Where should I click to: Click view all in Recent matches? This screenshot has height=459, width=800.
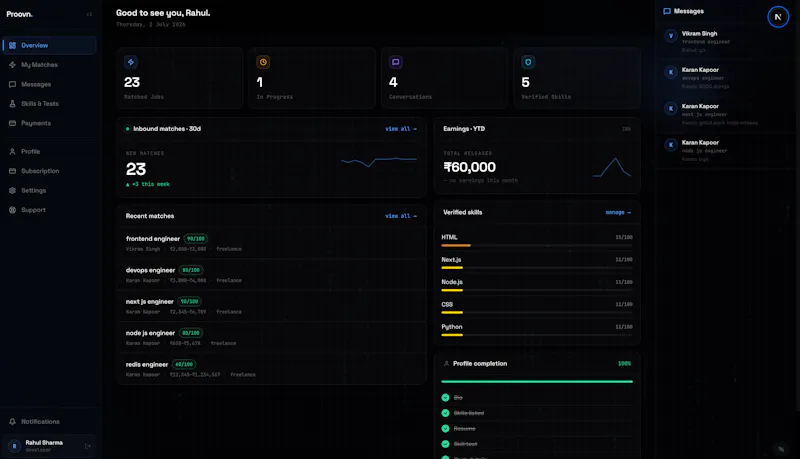pos(401,216)
